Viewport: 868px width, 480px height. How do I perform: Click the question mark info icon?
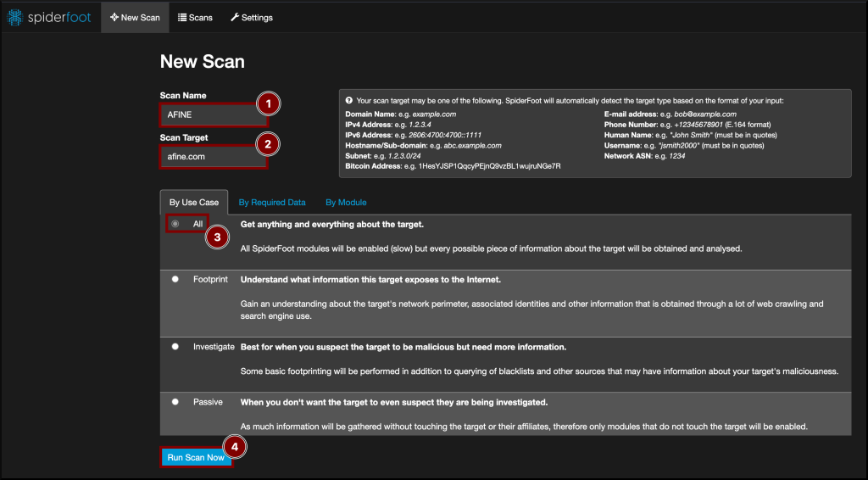(x=348, y=101)
